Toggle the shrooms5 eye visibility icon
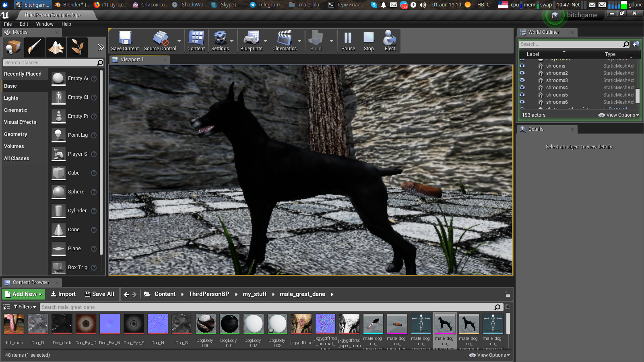The image size is (644, 362). tap(522, 95)
